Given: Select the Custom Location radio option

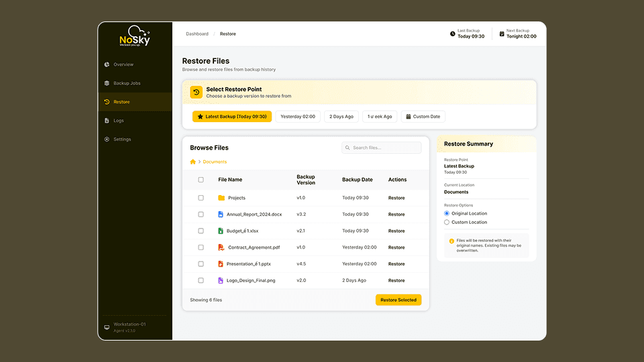Looking at the screenshot, I should click(447, 222).
